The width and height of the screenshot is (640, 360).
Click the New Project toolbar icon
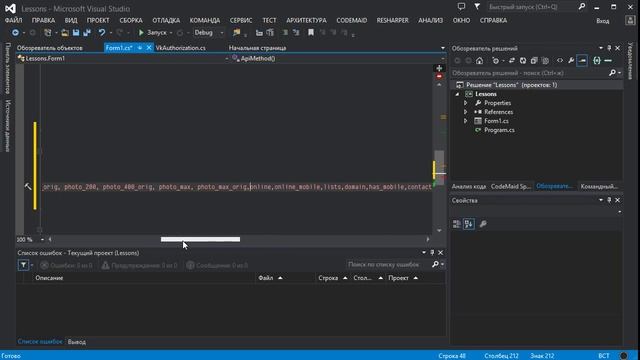(x=48, y=33)
